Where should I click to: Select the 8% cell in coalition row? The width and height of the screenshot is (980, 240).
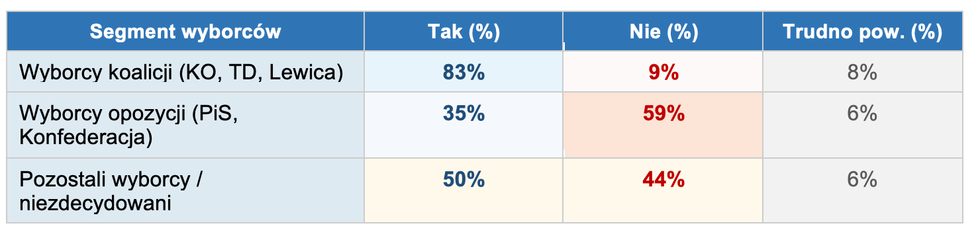tap(863, 72)
